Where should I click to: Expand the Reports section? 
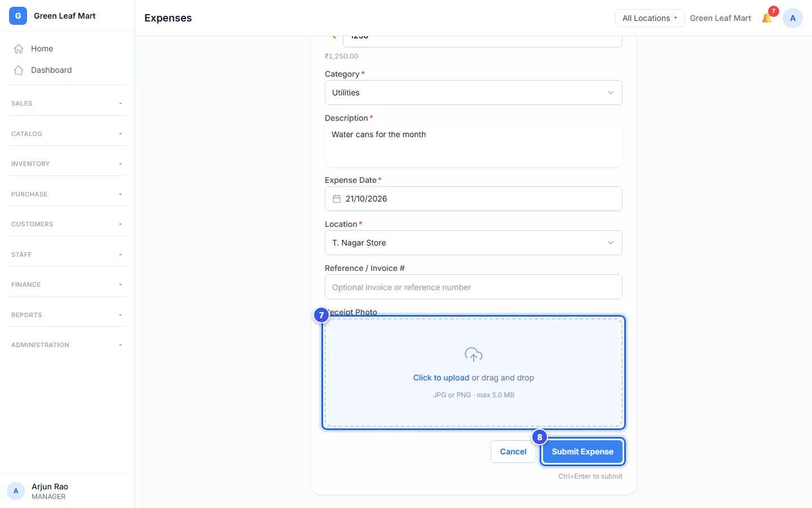point(68,315)
